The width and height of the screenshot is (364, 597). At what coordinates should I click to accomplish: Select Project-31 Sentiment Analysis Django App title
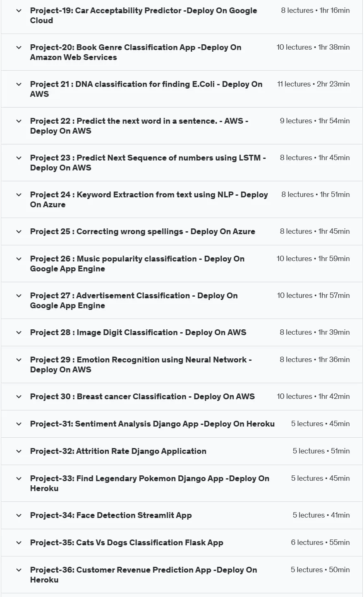click(x=152, y=424)
